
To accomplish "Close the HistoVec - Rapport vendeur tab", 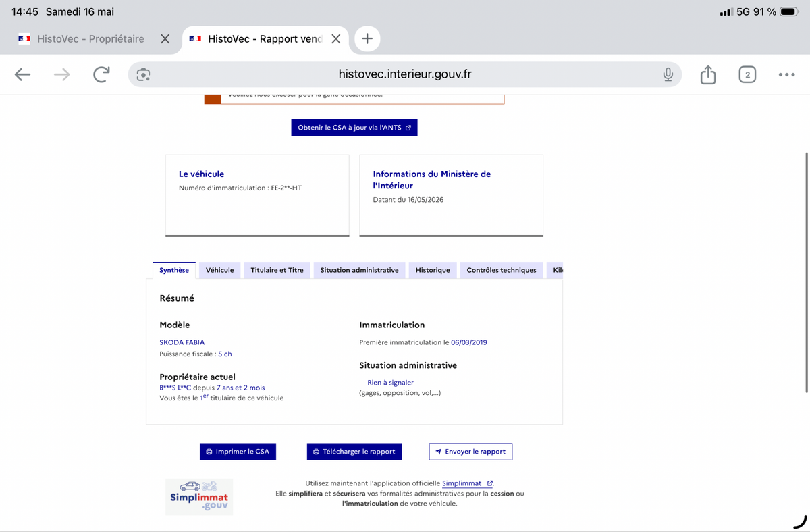I will tap(335, 39).
